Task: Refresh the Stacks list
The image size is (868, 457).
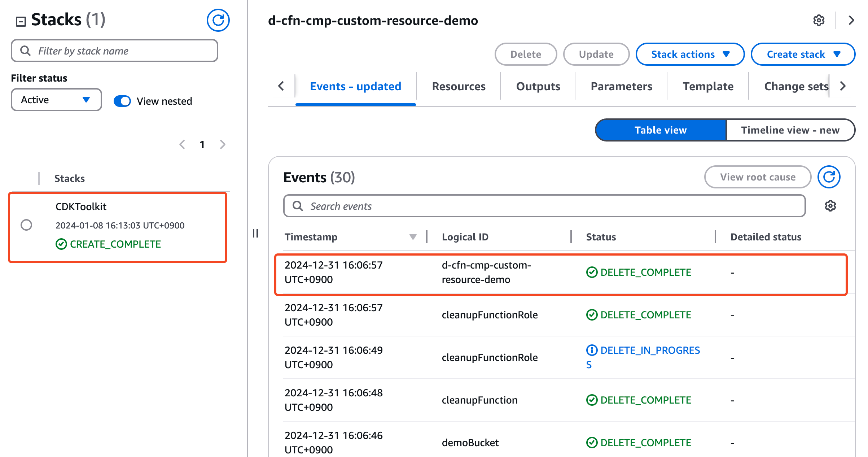Action: click(x=218, y=20)
